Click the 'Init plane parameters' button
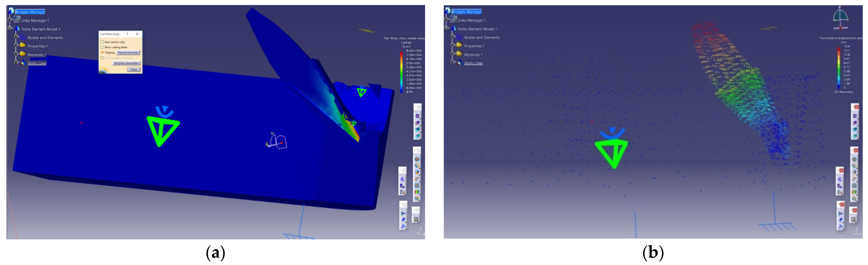The height and width of the screenshot is (265, 868). click(x=126, y=63)
